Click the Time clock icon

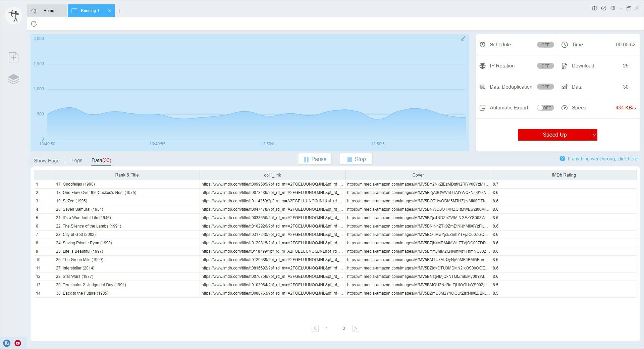point(565,45)
